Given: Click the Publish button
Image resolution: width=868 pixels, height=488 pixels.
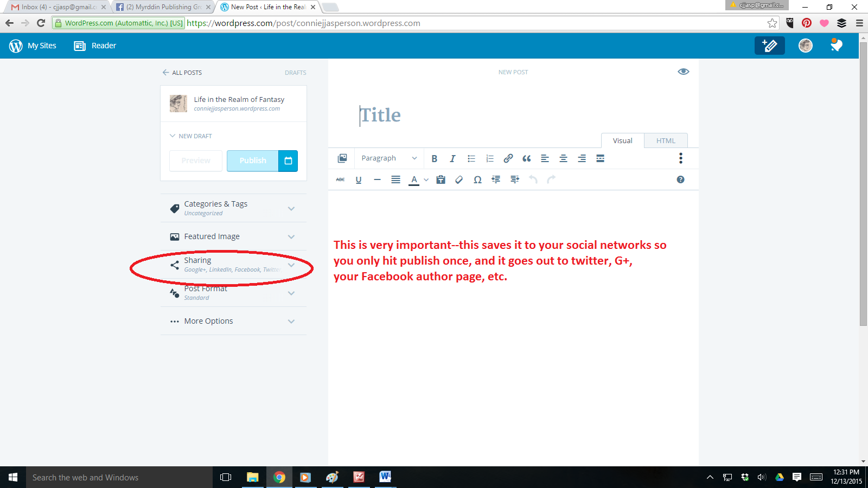Looking at the screenshot, I should [x=253, y=160].
